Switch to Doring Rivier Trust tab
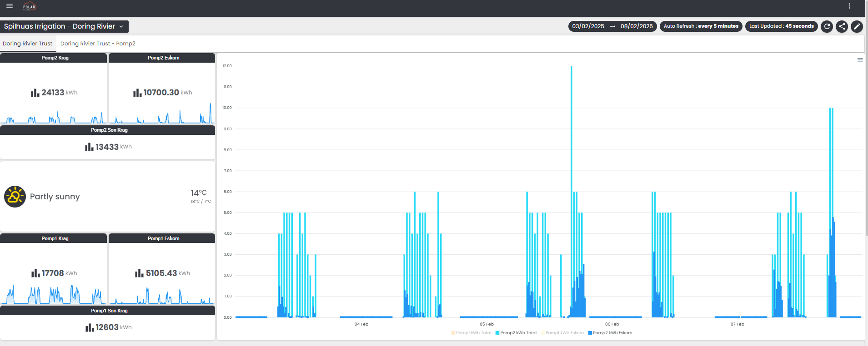Viewport: 868px width, 346px height. point(27,44)
